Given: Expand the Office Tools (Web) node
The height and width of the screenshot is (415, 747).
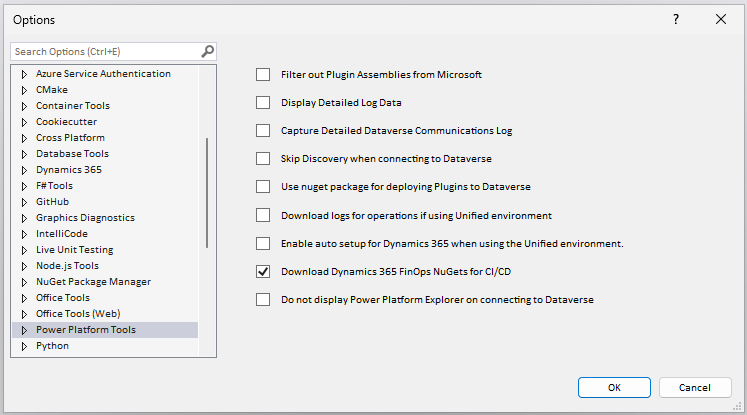Looking at the screenshot, I should click(24, 314).
